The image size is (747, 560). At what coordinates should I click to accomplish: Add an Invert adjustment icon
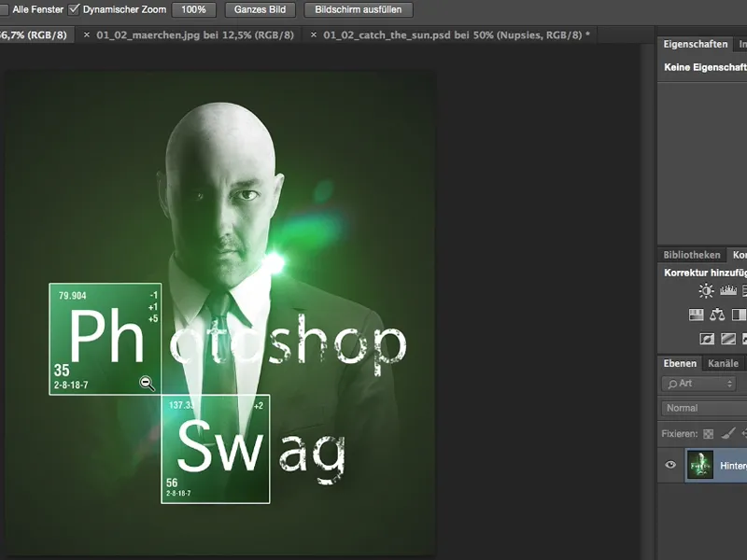707,339
